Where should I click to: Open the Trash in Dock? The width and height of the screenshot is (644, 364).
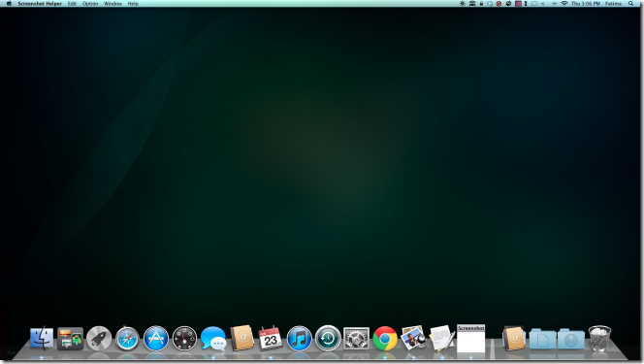coord(599,339)
